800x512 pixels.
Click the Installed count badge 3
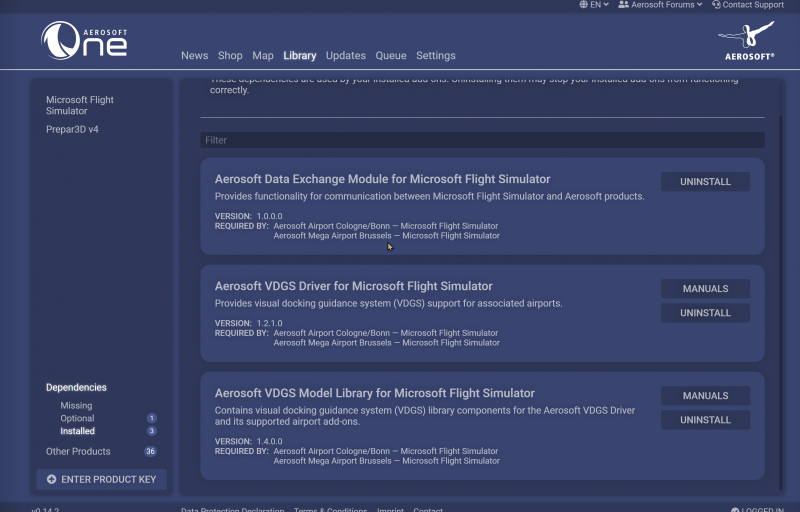(x=152, y=431)
